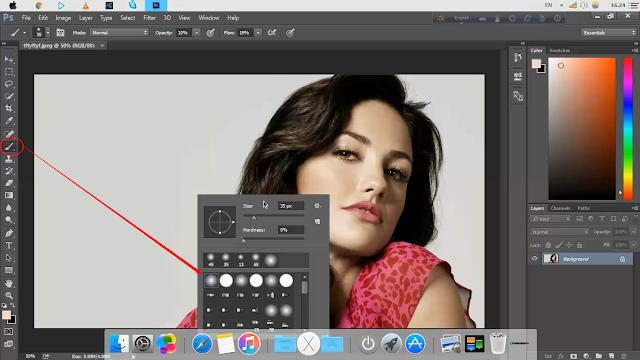The width and height of the screenshot is (640, 360).
Task: Open brush preset gear settings menu
Action: pyautogui.click(x=317, y=206)
